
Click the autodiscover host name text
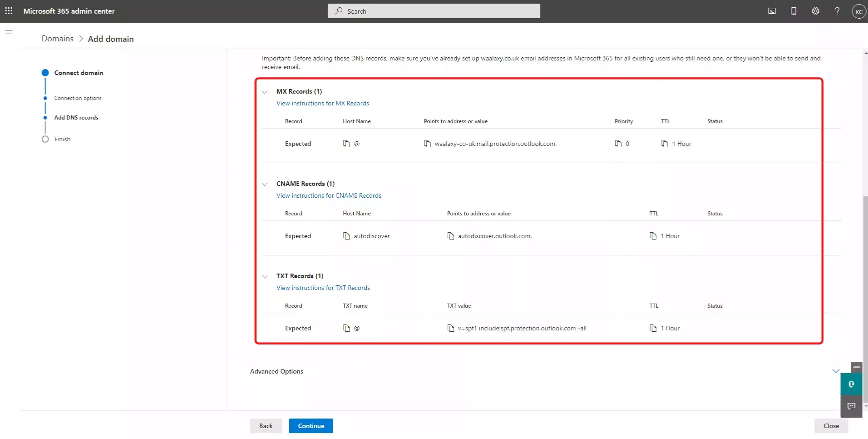(372, 236)
